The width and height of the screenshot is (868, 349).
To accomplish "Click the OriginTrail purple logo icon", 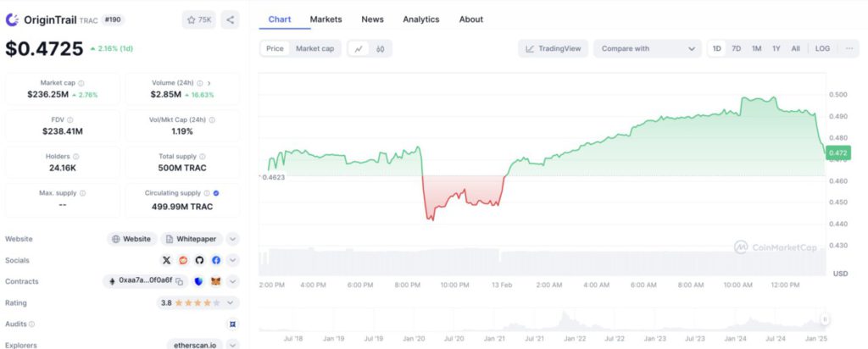I will click(x=12, y=20).
